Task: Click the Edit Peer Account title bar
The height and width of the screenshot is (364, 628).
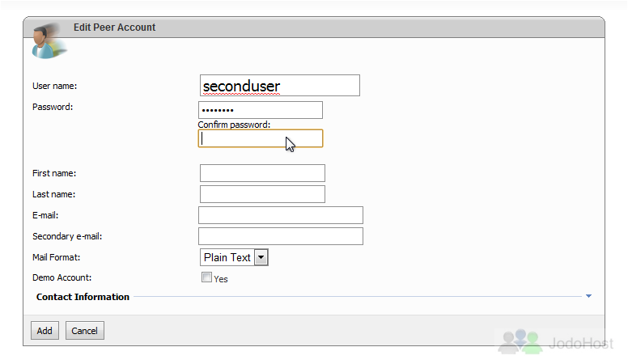Action: coord(314,28)
